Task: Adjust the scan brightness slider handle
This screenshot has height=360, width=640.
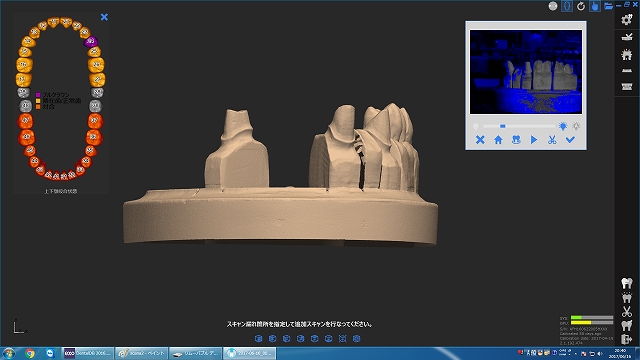Action: [502, 127]
